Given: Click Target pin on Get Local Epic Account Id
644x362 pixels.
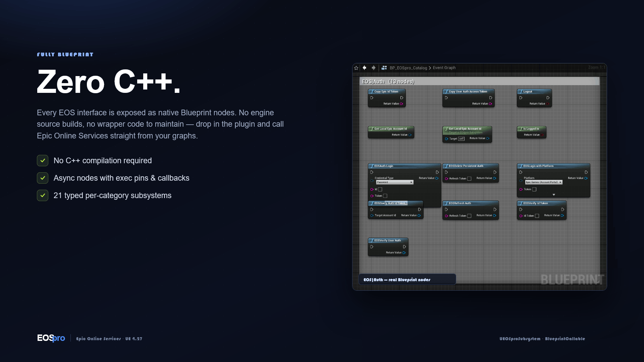Looking at the screenshot, I should (446, 139).
